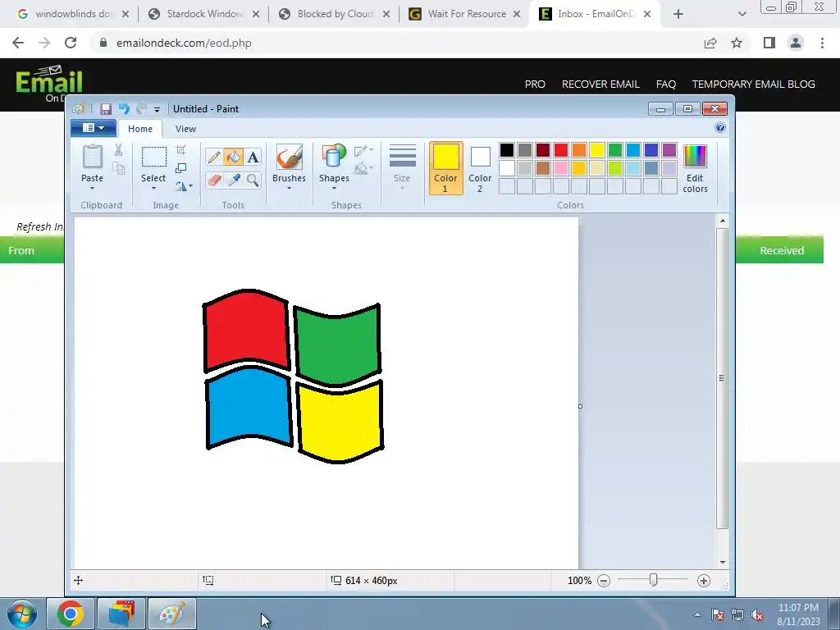Click the Size line thickness button
Screen dimensions: 840x630
(402, 166)
